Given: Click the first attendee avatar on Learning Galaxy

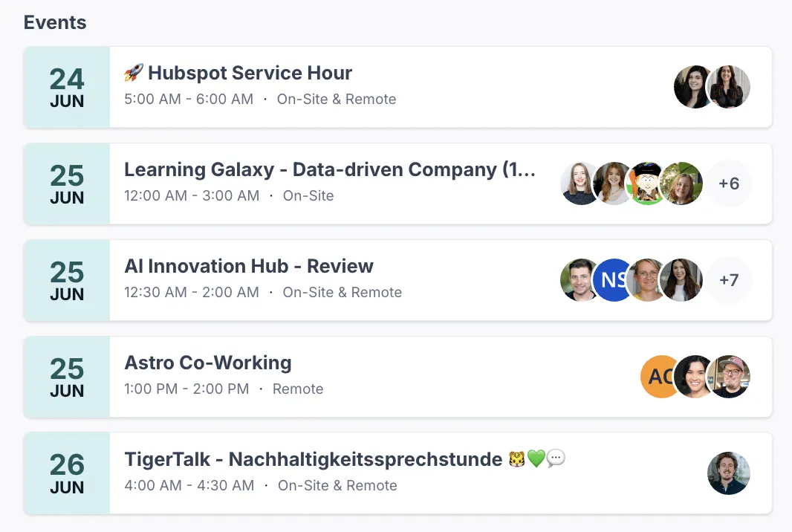Looking at the screenshot, I should (x=580, y=184).
